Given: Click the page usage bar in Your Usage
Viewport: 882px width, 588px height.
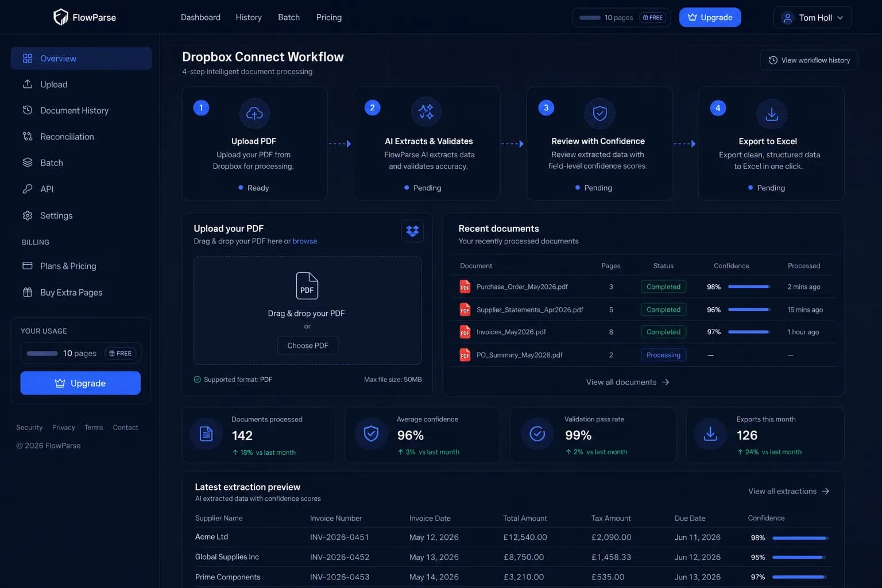Looking at the screenshot, I should click(x=42, y=353).
